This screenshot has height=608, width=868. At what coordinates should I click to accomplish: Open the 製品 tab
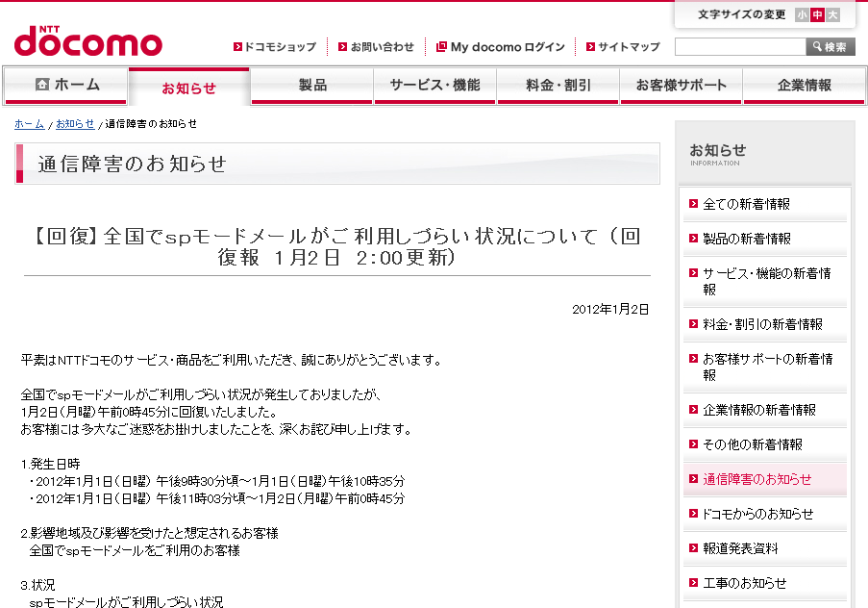[x=312, y=86]
